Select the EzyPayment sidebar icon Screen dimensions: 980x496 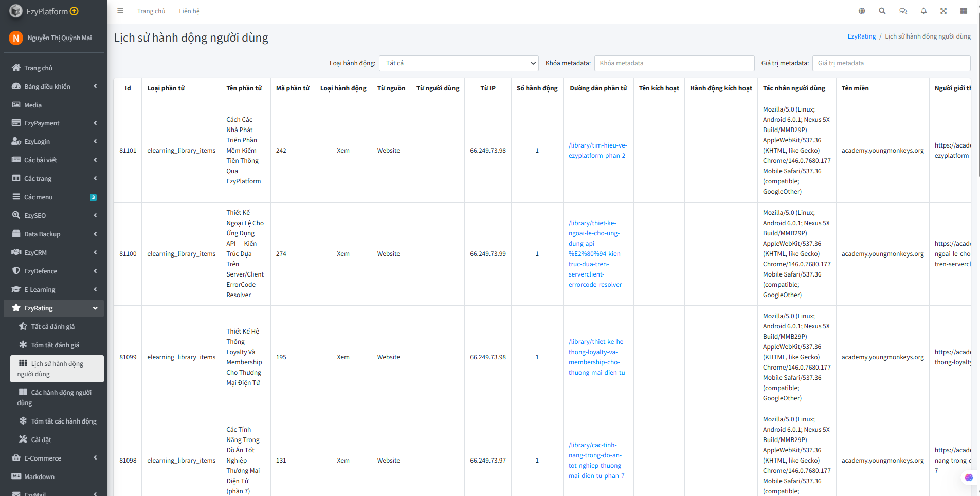tap(17, 123)
